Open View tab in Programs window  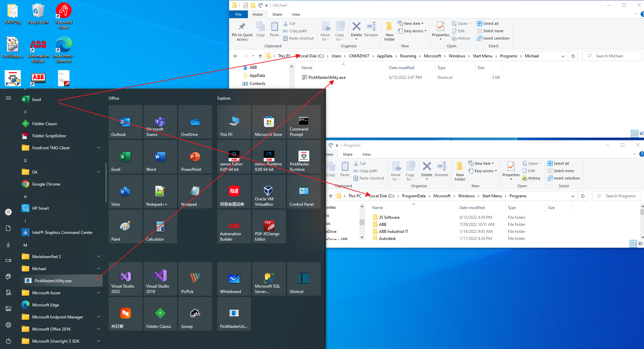366,154
